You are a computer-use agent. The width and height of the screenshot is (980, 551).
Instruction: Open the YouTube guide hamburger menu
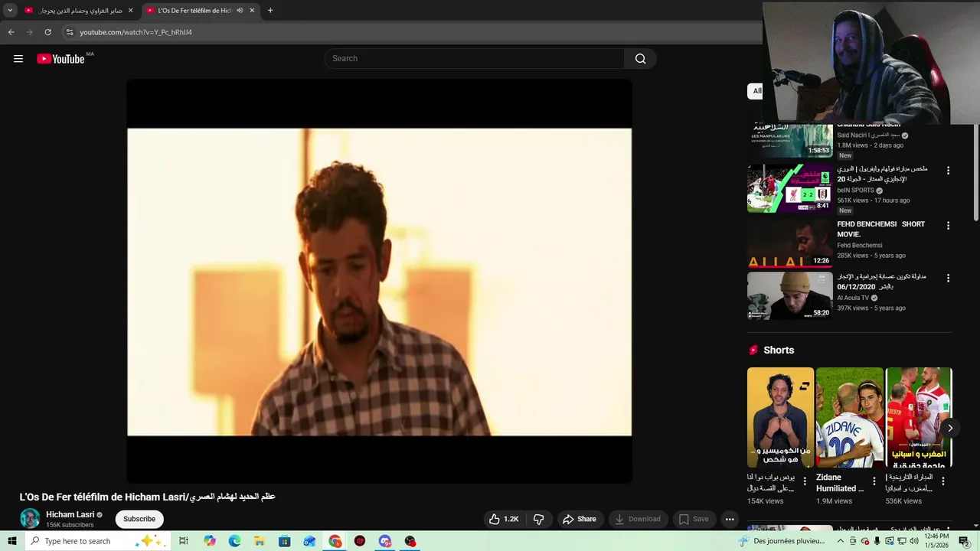click(x=18, y=59)
